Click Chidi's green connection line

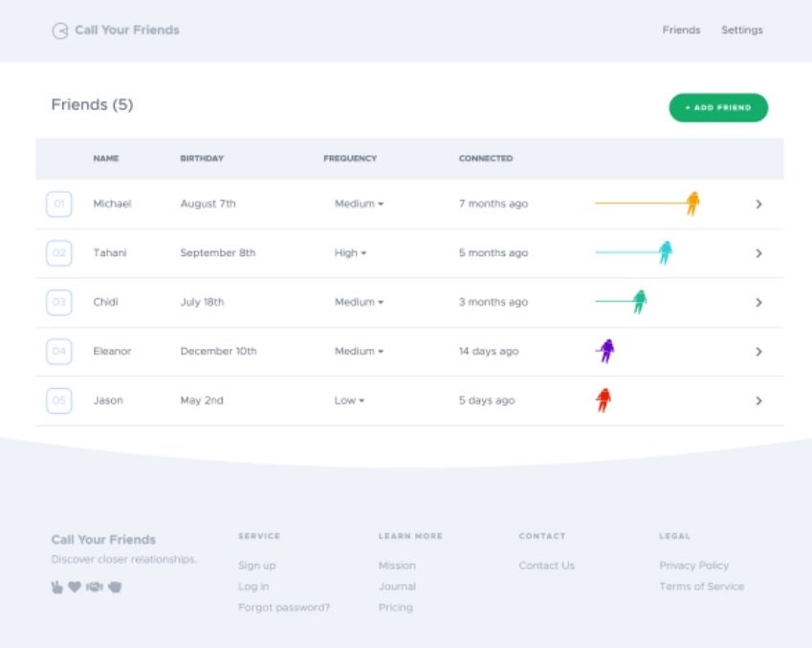pyautogui.click(x=614, y=301)
